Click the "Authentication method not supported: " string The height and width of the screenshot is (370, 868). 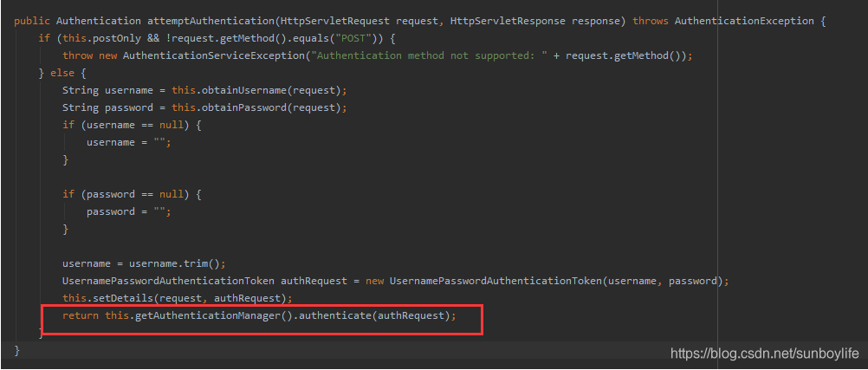tap(430, 56)
